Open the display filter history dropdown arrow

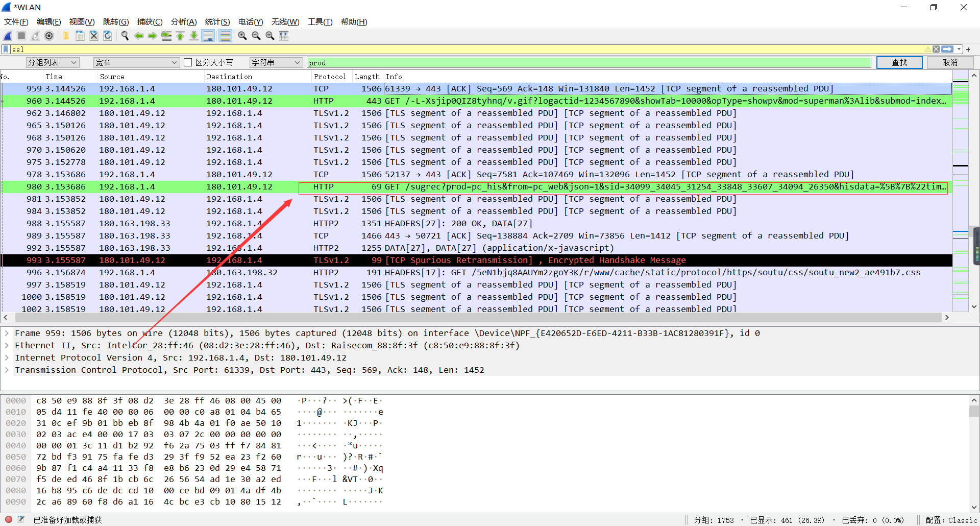pos(959,49)
